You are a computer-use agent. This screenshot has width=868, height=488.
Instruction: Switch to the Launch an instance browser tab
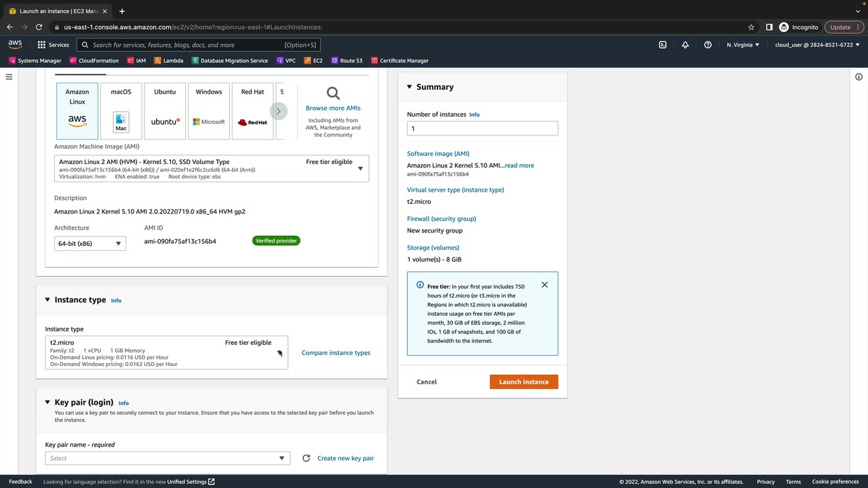58,11
